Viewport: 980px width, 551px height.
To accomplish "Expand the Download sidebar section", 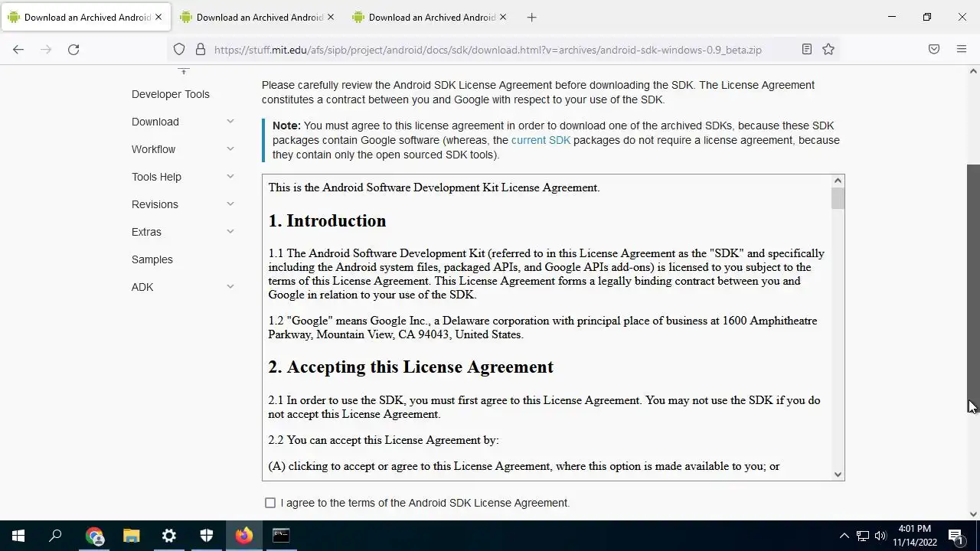I will [x=230, y=122].
